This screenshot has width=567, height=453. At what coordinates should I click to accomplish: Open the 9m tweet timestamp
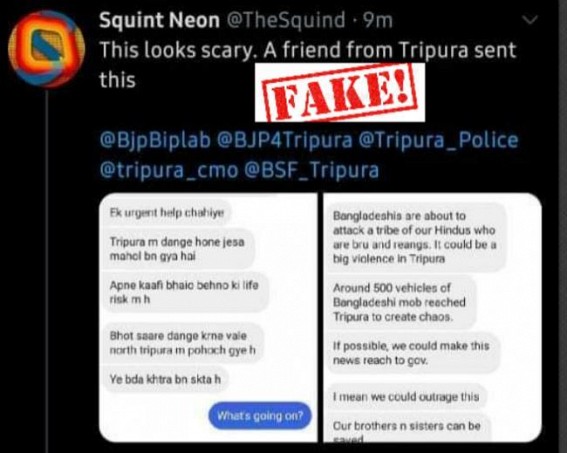378,21
